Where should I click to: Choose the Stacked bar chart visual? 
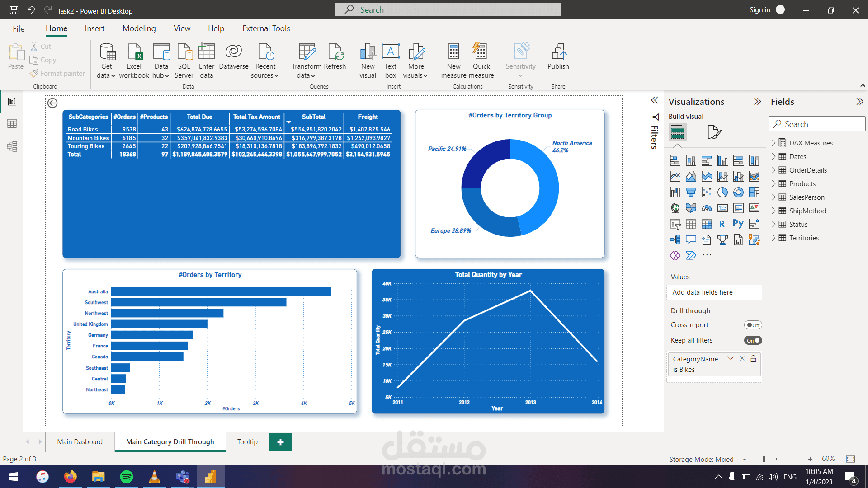tap(675, 160)
